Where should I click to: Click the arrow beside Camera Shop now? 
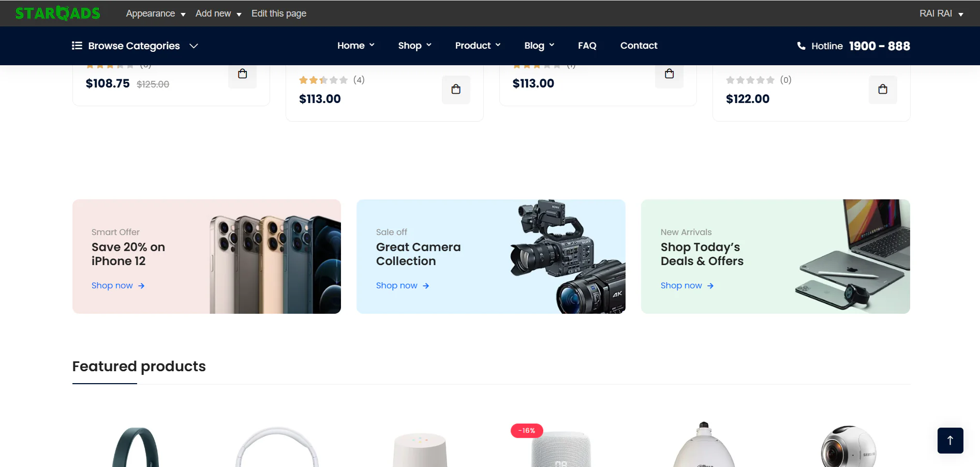[426, 286]
